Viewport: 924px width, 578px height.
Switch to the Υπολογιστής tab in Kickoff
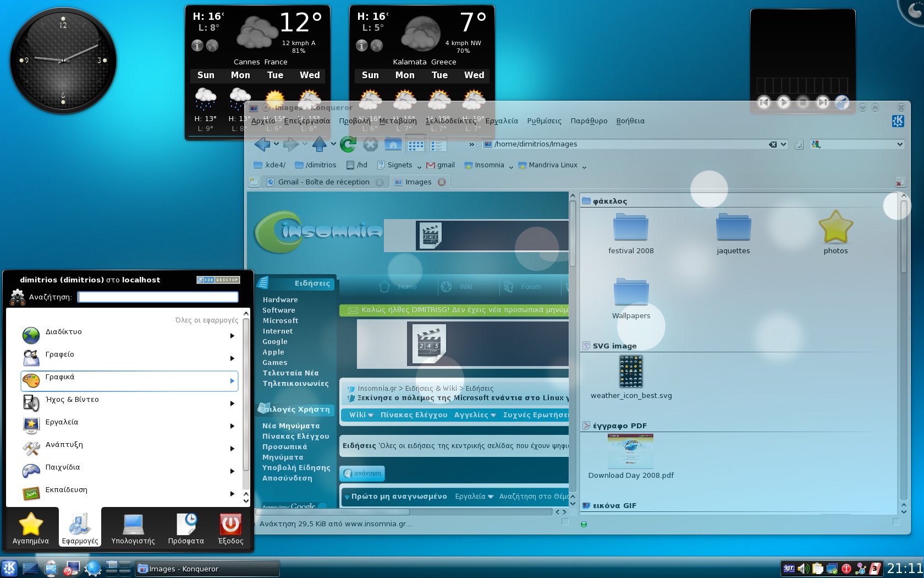(133, 528)
